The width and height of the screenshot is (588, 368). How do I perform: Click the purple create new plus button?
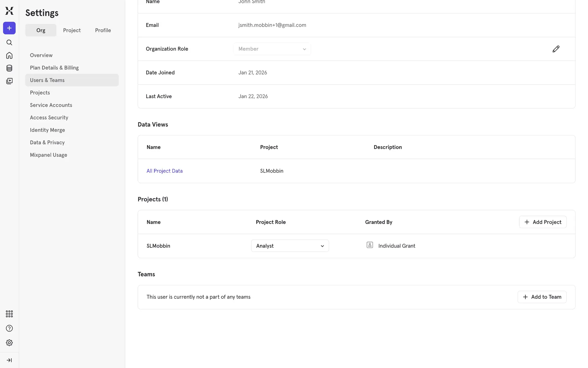(9, 28)
